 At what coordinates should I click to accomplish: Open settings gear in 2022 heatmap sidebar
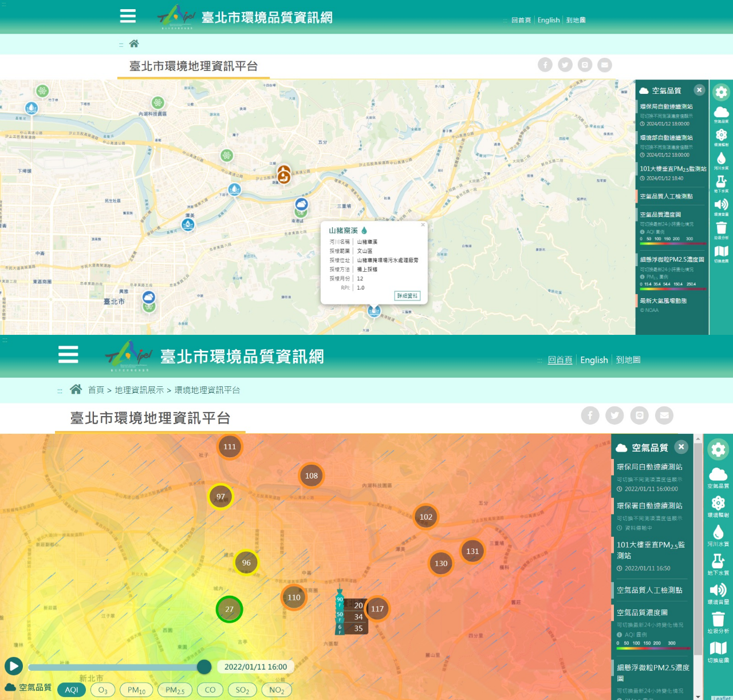tap(718, 449)
